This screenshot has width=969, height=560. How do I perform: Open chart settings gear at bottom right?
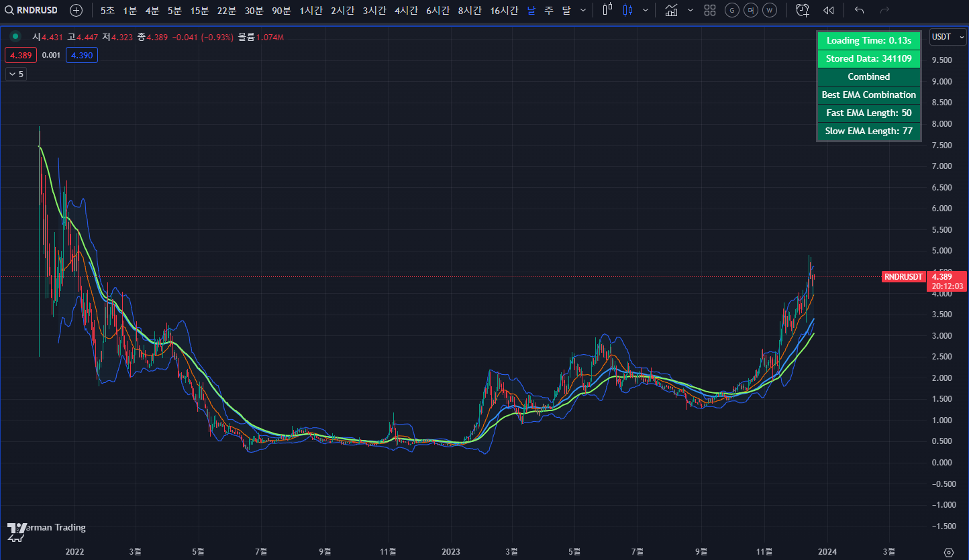(x=948, y=552)
